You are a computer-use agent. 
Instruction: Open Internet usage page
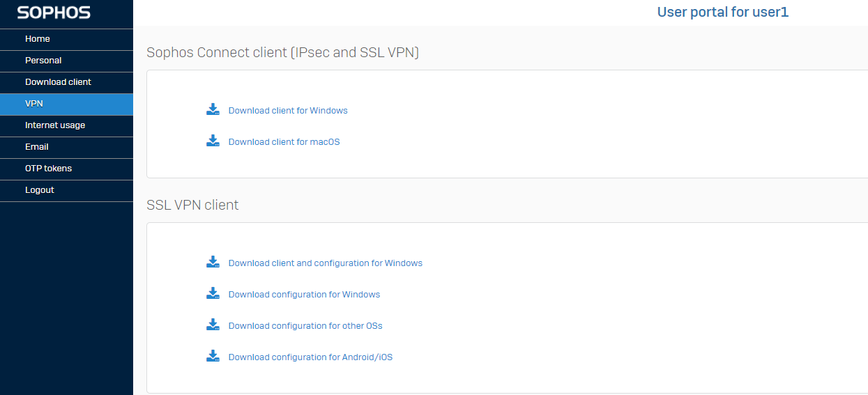pyautogui.click(x=66, y=125)
